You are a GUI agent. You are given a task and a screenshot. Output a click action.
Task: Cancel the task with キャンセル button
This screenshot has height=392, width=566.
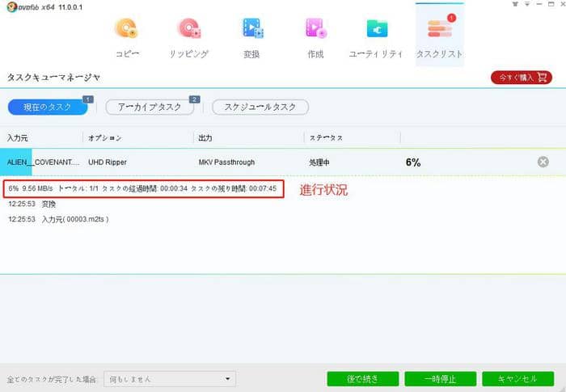[x=517, y=378]
